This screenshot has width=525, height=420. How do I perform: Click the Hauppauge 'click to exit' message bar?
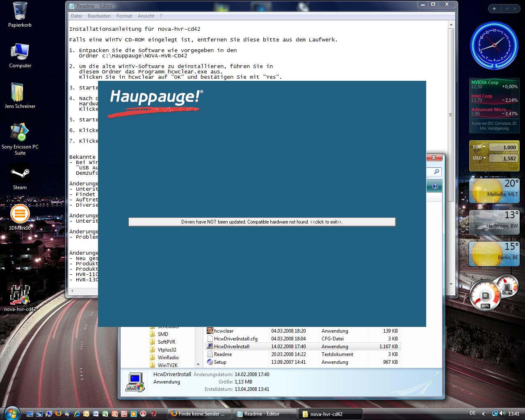(x=262, y=222)
